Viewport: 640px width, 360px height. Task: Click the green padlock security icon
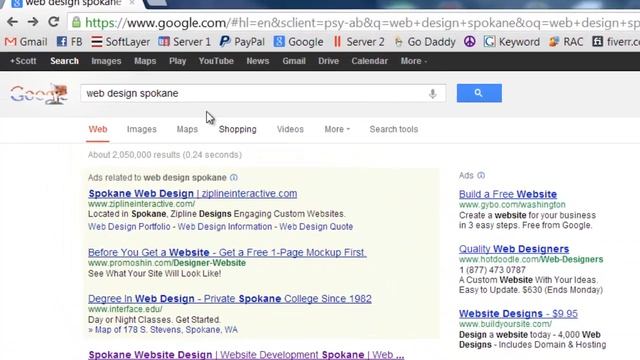point(76,22)
